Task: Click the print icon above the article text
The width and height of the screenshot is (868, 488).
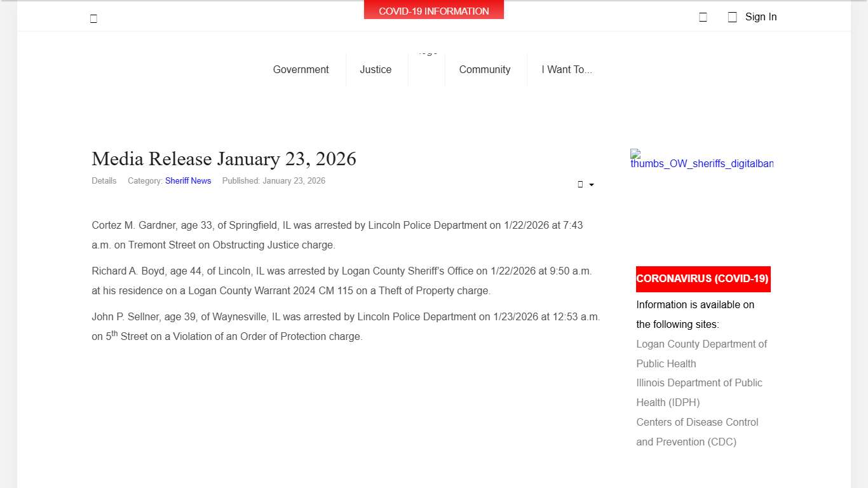Action: (581, 184)
